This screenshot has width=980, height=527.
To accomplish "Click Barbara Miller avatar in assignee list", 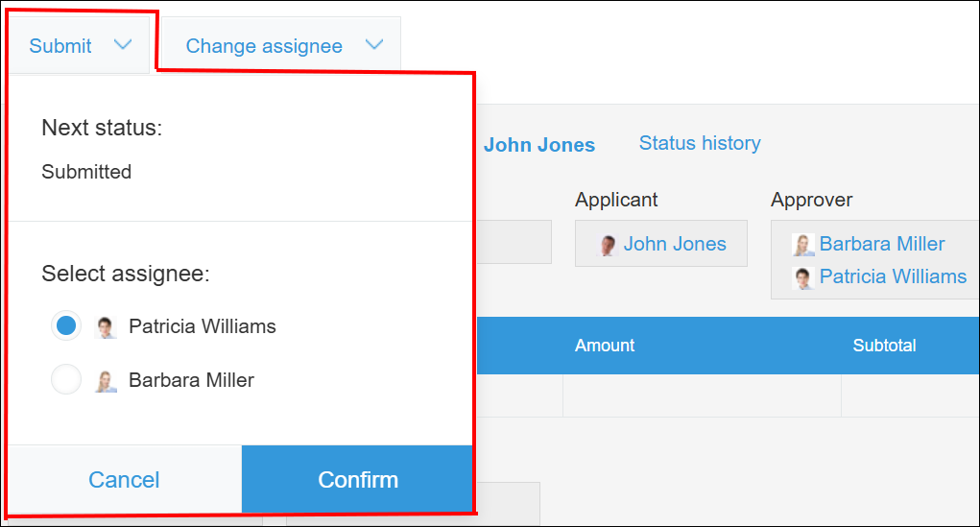I will point(107,381).
